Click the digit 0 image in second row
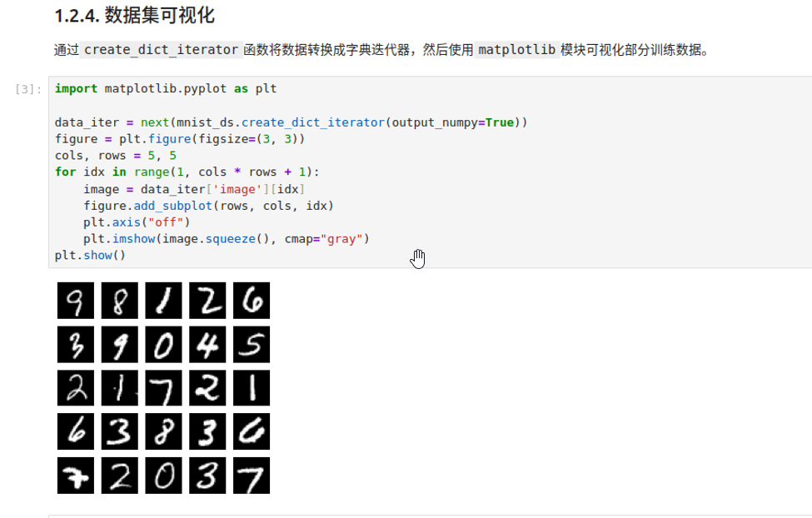812x518 pixels. point(163,344)
